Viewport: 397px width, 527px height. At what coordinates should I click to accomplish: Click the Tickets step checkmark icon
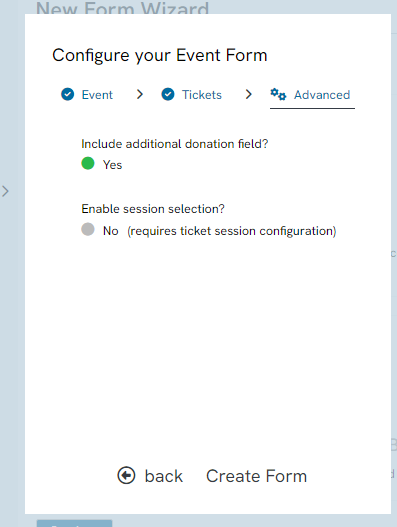[168, 94]
